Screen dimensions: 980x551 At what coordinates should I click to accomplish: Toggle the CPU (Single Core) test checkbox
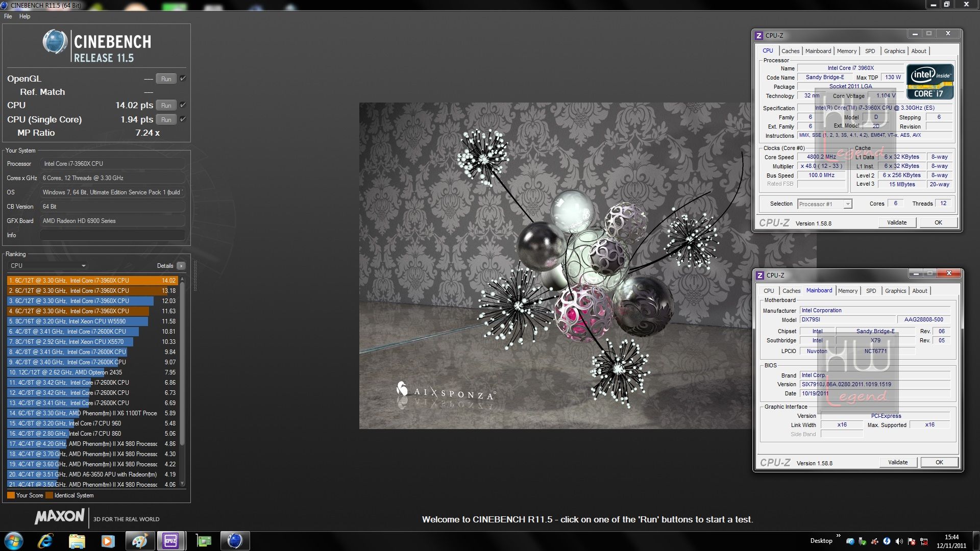(183, 119)
